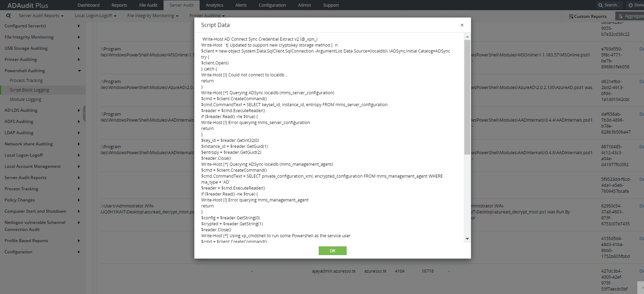Image resolution: width=644 pixels, height=294 pixels.
Task: Collapse the Powershell Auditing section arrow
Action: (79, 71)
